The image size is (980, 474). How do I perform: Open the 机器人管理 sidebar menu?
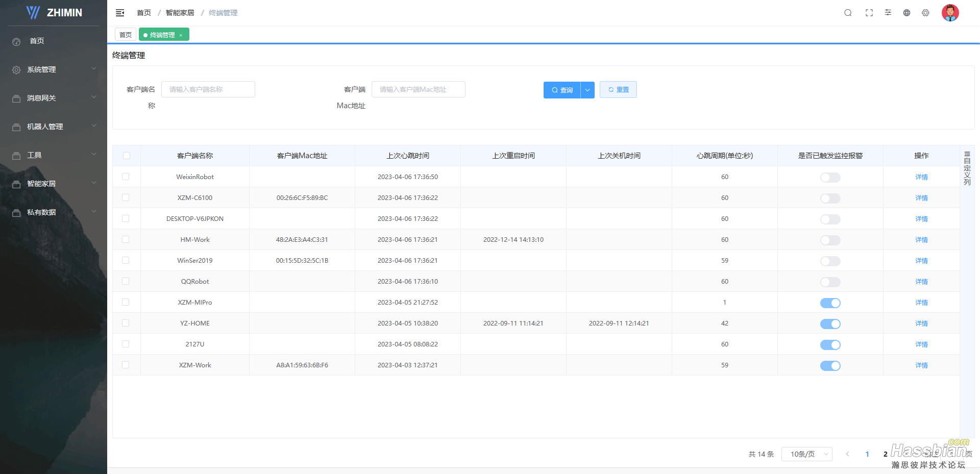point(54,127)
